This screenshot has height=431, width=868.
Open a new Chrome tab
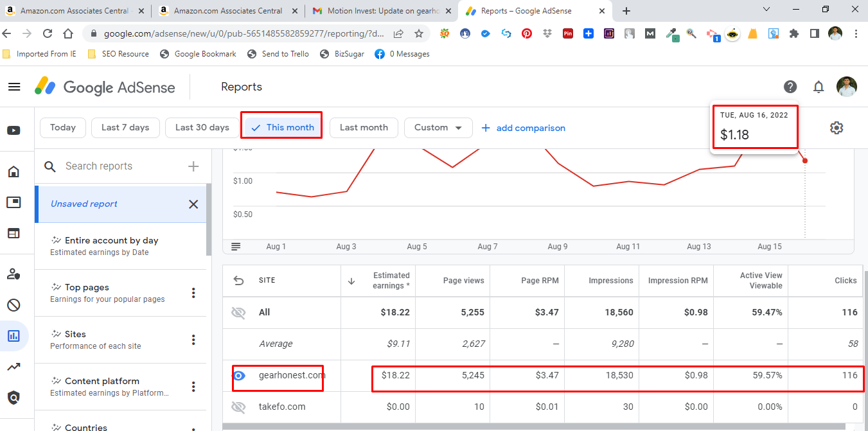coord(626,11)
